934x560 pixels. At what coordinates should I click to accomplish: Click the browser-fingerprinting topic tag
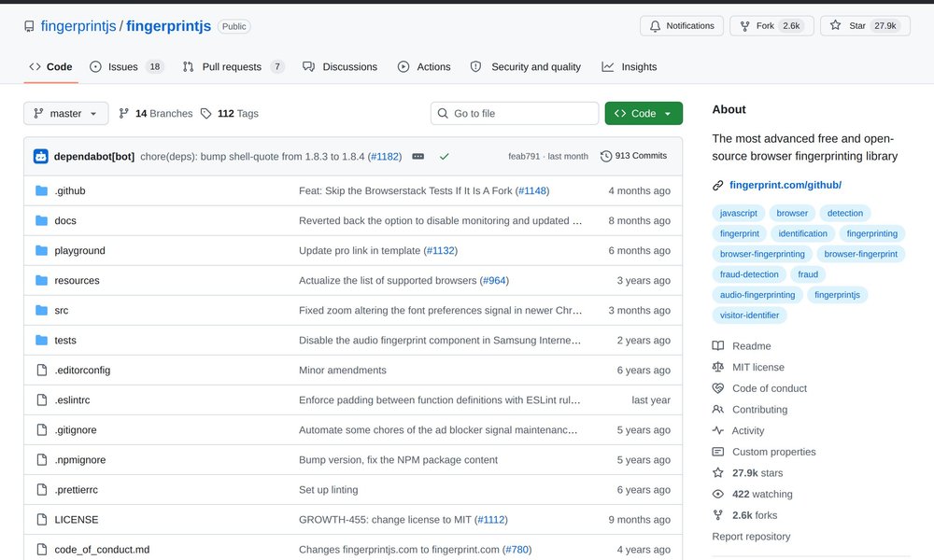[x=762, y=254]
